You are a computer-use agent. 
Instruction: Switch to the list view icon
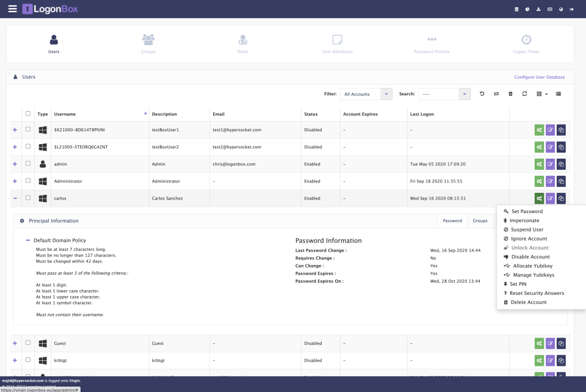click(559, 94)
